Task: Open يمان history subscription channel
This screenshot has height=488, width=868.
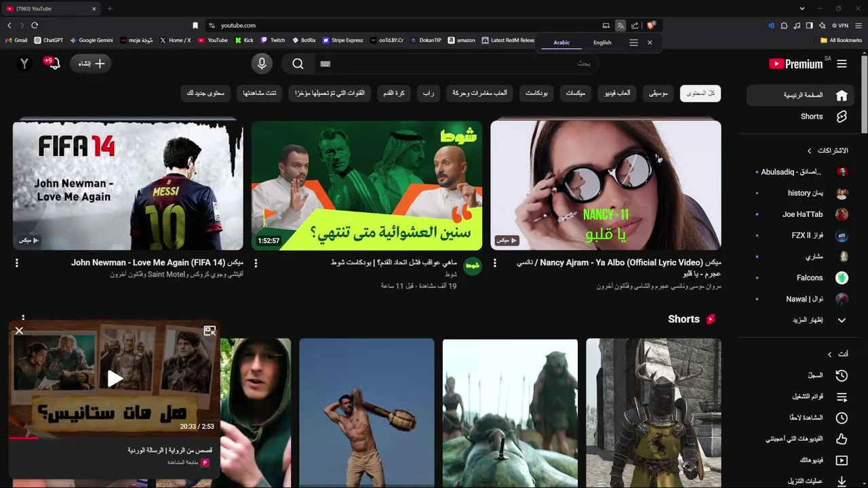Action: click(801, 193)
